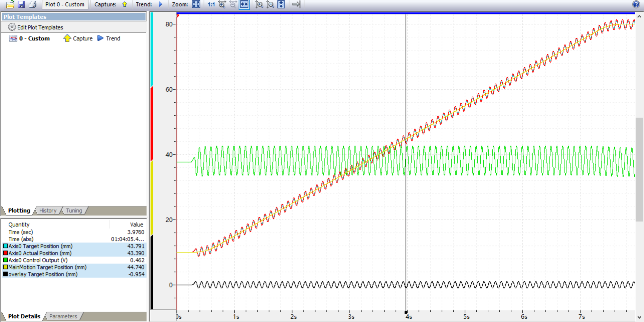
Task: Switch to the History tab
Action: pyautogui.click(x=48, y=210)
